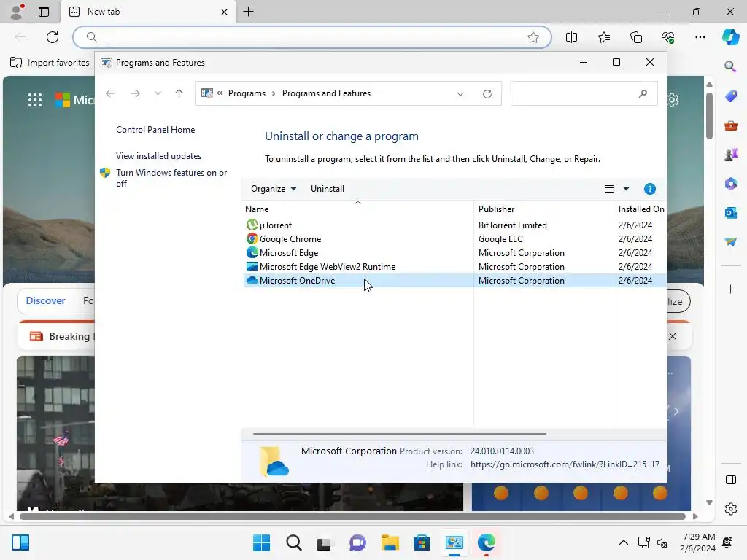Open recent locations dropdown arrow
This screenshot has height=560, width=747.
pyautogui.click(x=158, y=93)
